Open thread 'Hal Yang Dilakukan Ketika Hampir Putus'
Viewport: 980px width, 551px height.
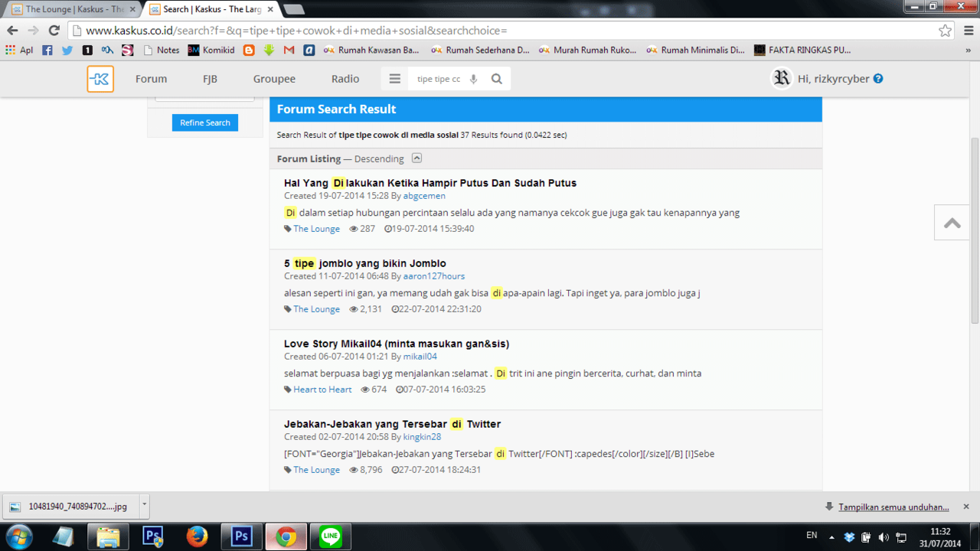[x=430, y=183]
